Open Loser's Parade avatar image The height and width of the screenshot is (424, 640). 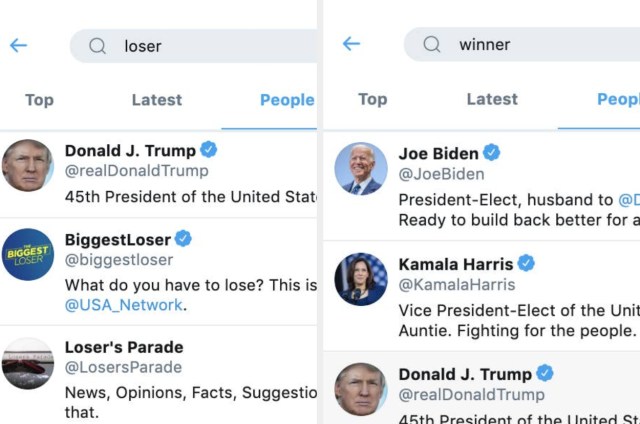(28, 363)
